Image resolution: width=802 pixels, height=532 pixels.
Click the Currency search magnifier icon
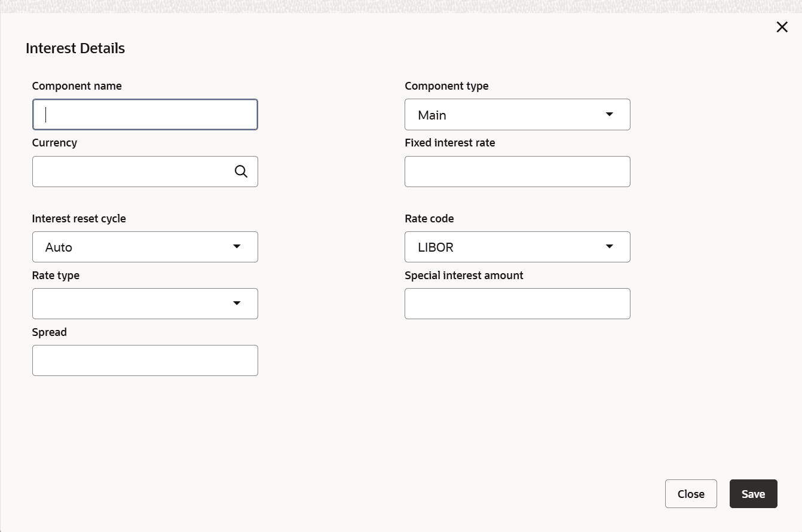click(241, 172)
